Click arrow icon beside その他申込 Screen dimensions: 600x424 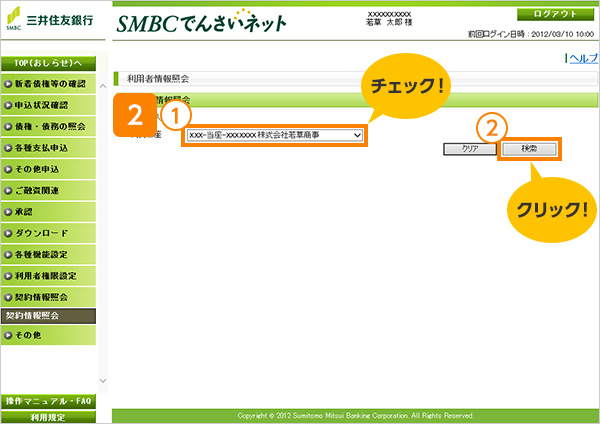coord(8,169)
